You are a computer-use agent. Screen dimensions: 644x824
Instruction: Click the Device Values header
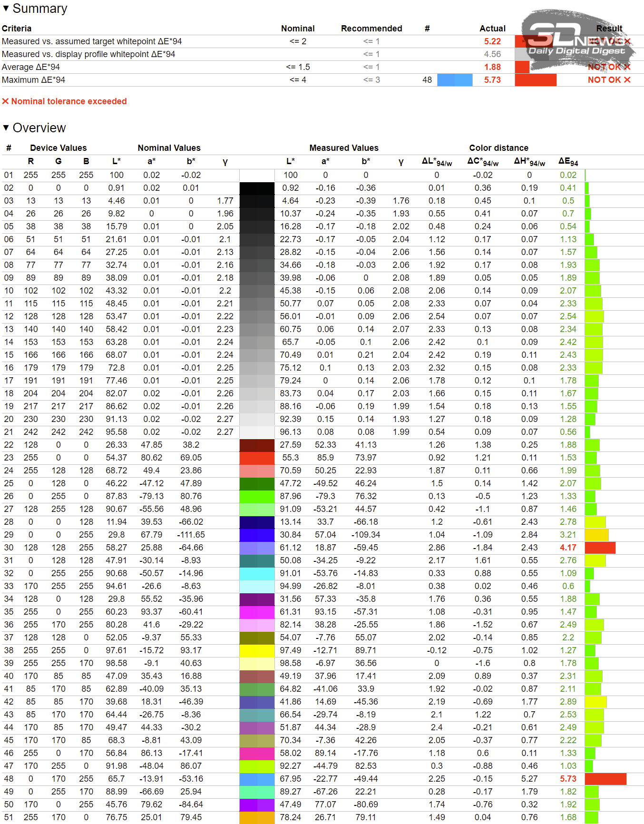pos(59,148)
